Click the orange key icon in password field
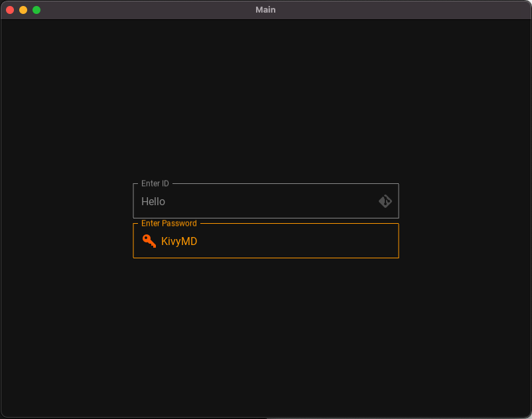532x419 pixels. click(149, 241)
